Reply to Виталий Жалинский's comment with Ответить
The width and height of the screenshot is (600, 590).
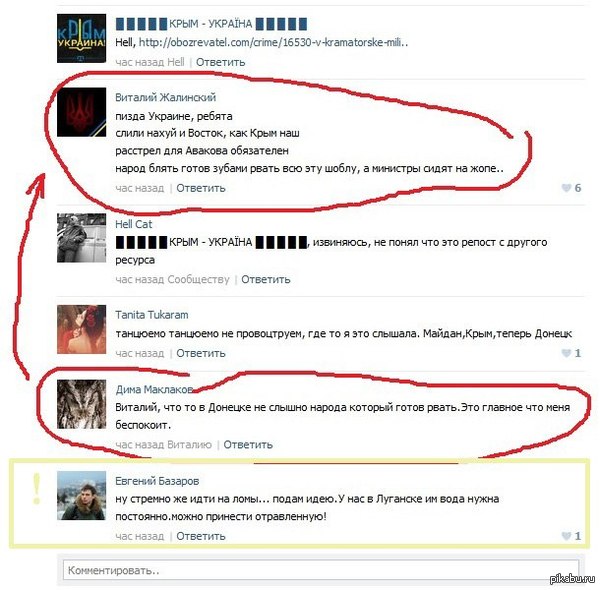201,188
